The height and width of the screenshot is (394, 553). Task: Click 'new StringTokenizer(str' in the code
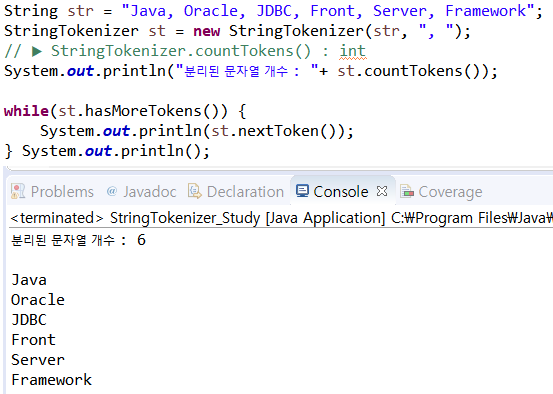pos(296,31)
